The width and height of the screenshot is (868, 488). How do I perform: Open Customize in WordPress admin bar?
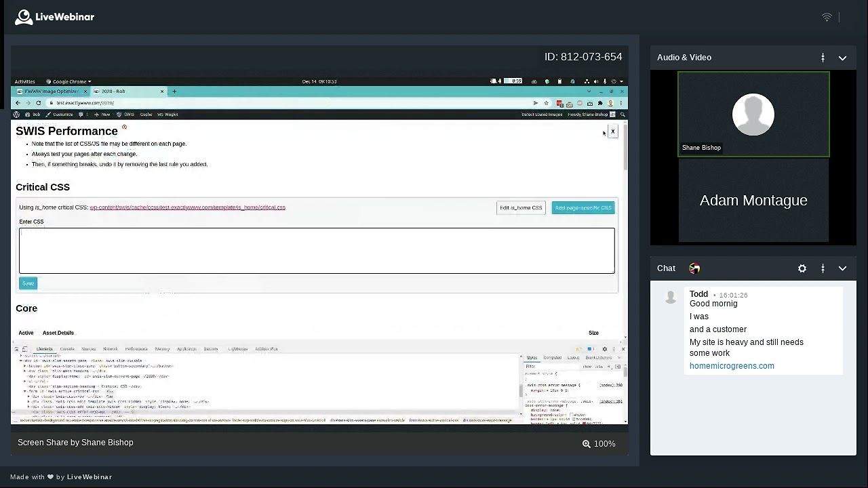pyautogui.click(x=60, y=115)
